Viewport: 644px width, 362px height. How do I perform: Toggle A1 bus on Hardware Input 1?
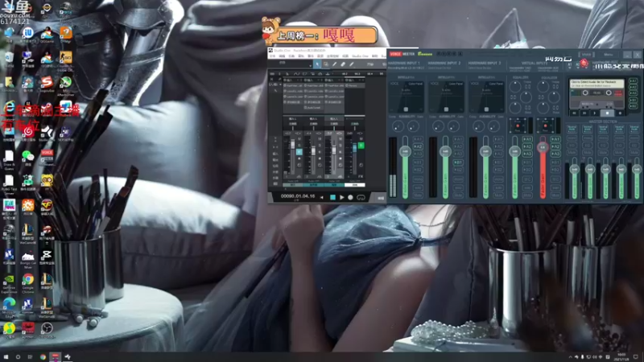point(418,139)
